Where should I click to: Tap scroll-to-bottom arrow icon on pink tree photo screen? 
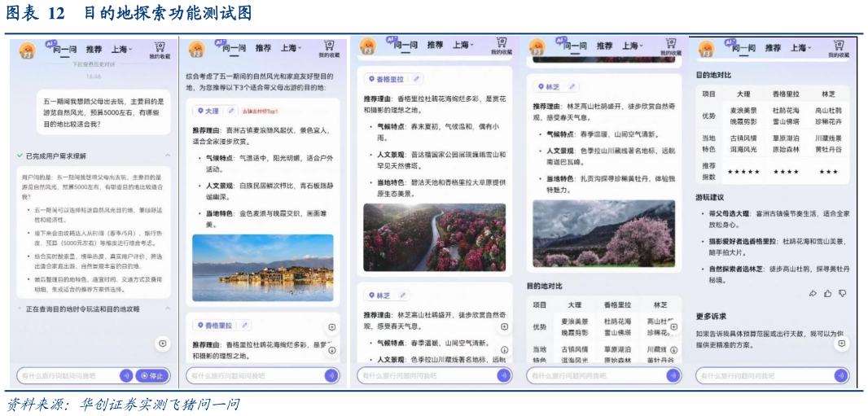click(673, 350)
